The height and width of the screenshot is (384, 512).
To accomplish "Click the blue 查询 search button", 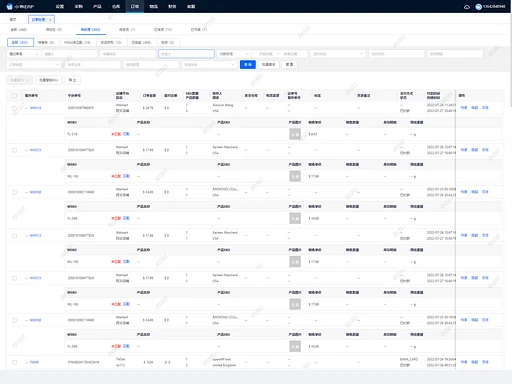I will coord(248,64).
